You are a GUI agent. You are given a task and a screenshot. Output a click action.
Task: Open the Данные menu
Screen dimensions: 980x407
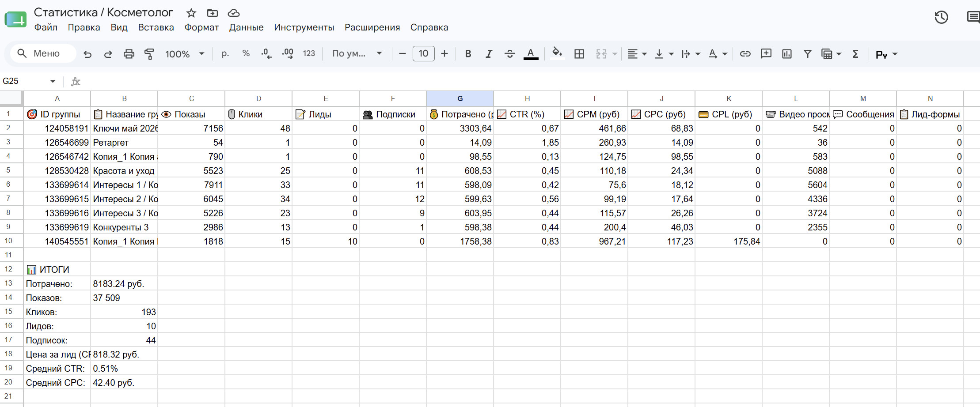pyautogui.click(x=246, y=27)
